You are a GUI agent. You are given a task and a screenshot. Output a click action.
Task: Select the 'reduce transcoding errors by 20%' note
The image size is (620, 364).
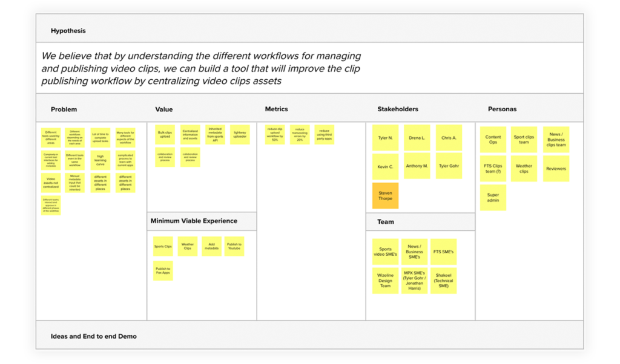(x=300, y=135)
